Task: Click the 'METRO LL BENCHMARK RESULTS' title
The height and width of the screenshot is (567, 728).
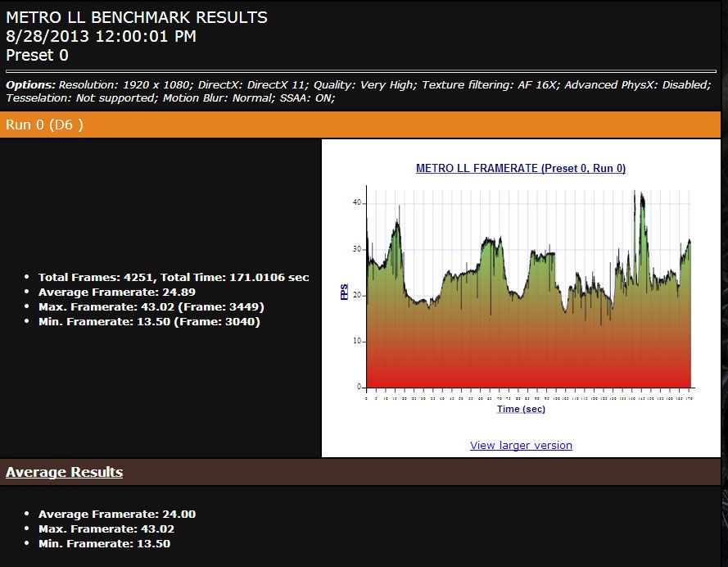Action: coord(137,17)
